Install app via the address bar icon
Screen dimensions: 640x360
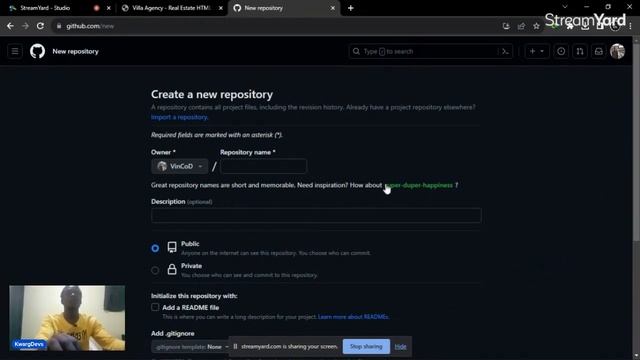point(506,26)
